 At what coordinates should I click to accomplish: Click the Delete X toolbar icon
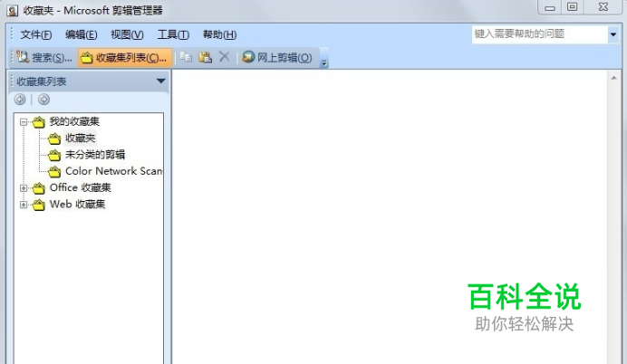coord(225,57)
